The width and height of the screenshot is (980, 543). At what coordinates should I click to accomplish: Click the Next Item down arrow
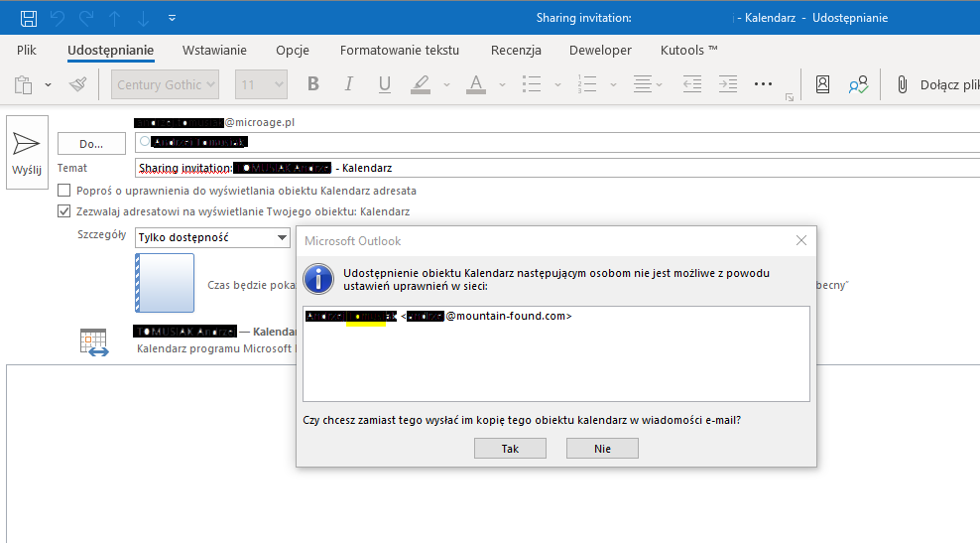pyautogui.click(x=143, y=18)
